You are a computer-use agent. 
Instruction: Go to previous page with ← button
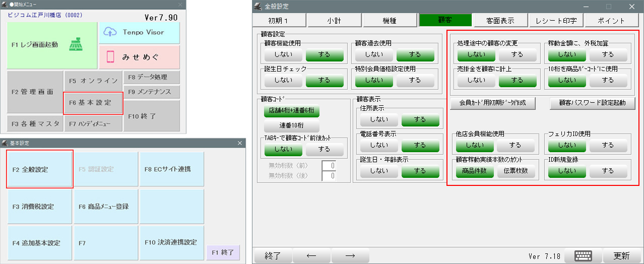[311, 255]
